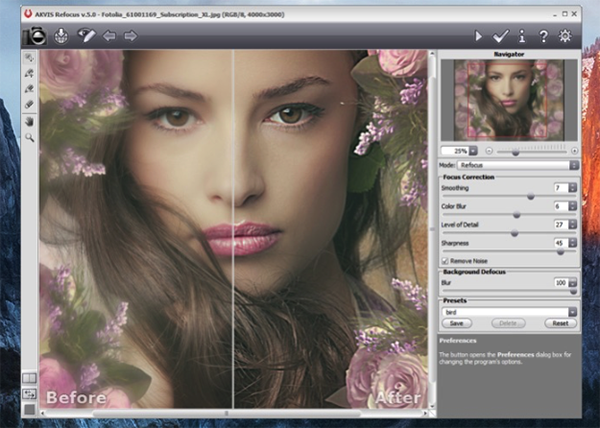
Task: Select the Hand tool
Action: click(x=29, y=122)
